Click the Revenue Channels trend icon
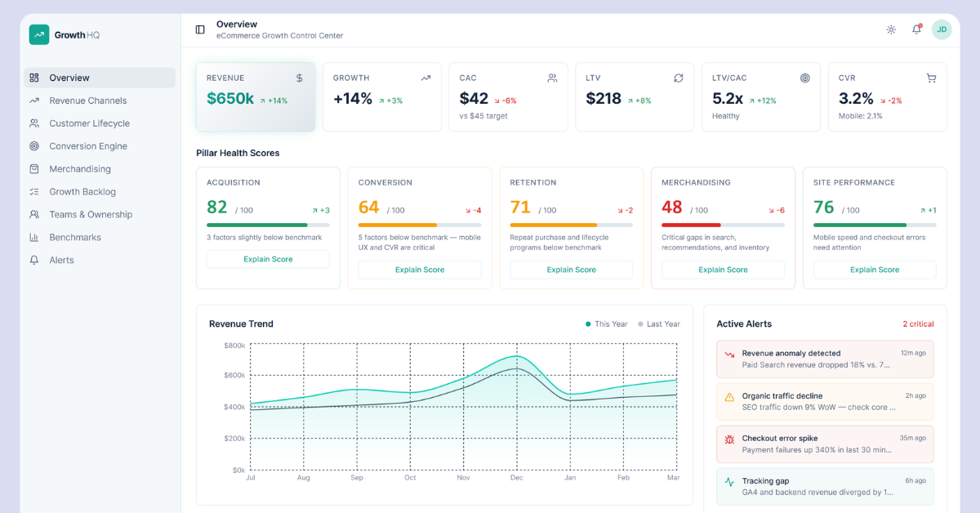Viewport: 980px width, 513px height. (34, 100)
